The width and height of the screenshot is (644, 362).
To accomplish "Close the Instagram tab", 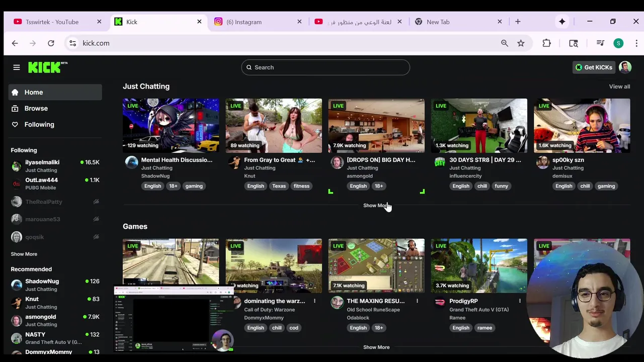I will [x=299, y=22].
